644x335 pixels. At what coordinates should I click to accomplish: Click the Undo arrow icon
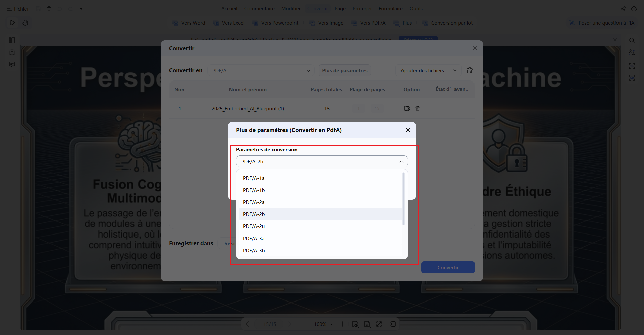(60, 9)
